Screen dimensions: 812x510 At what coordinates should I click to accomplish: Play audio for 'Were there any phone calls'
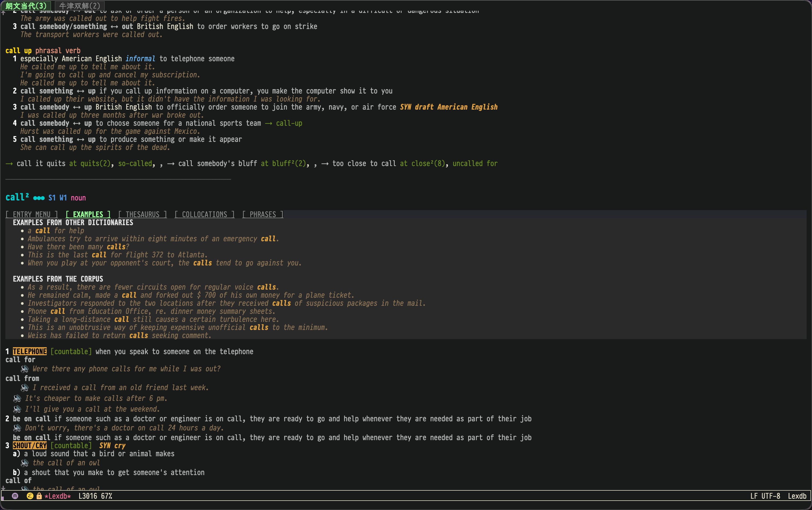pos(25,369)
